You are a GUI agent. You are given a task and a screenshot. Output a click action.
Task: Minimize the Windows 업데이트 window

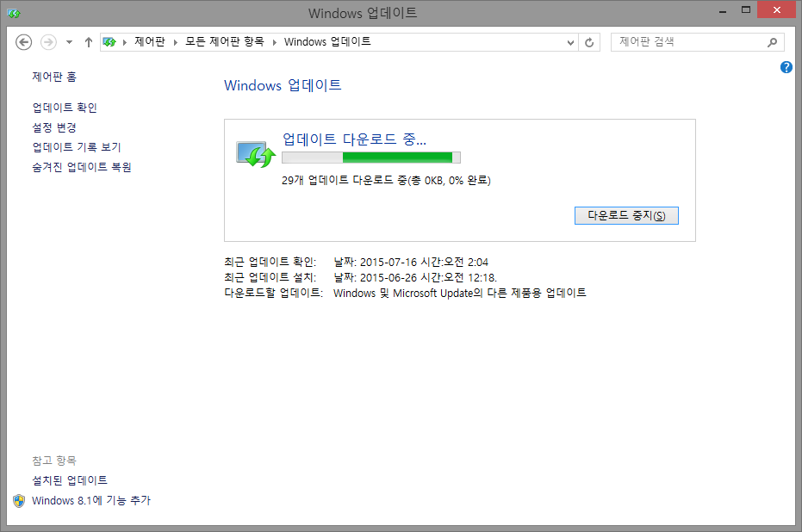pos(723,12)
